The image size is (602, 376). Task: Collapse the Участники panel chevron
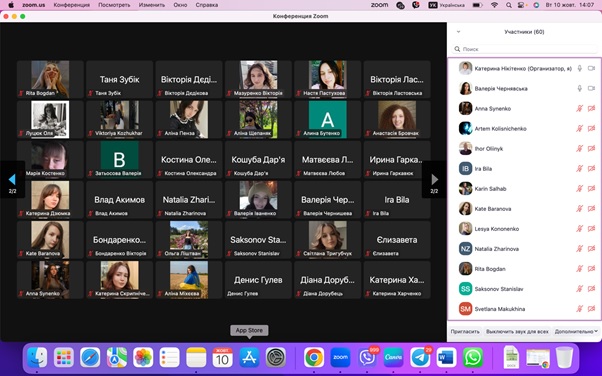click(458, 32)
